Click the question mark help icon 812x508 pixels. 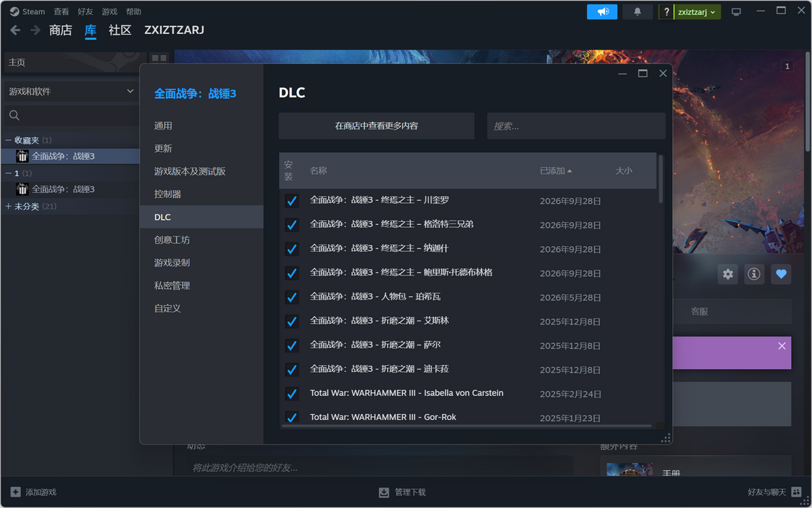tap(666, 12)
